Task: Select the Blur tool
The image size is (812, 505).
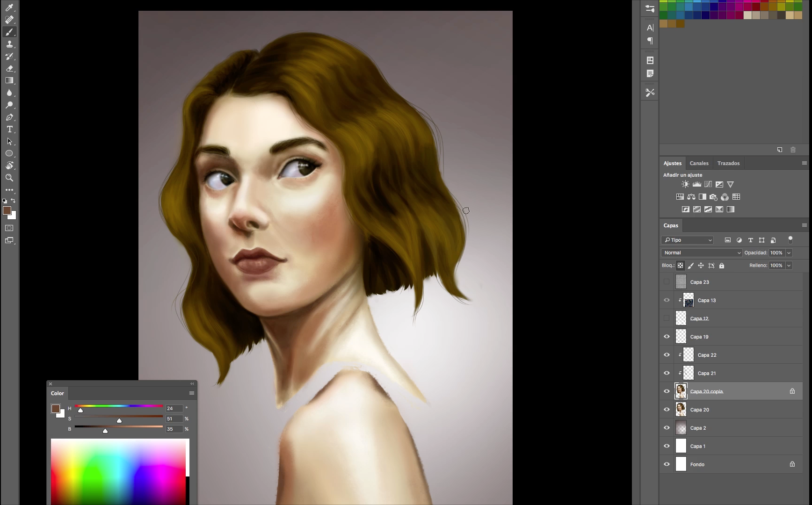Action: [x=9, y=93]
